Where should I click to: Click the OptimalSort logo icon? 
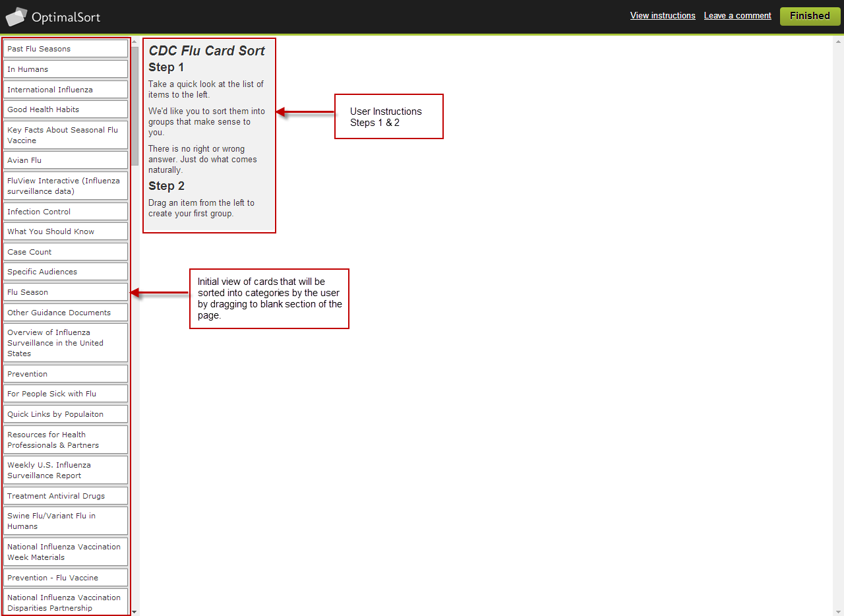pos(16,16)
